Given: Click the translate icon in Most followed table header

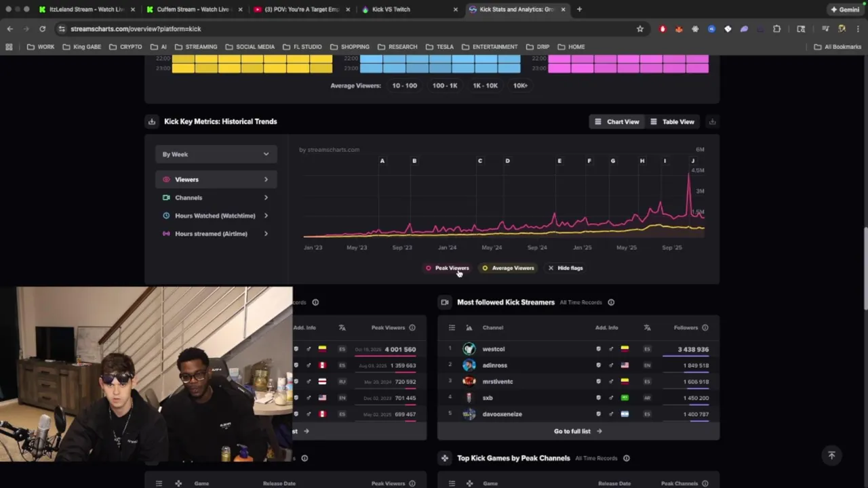Looking at the screenshot, I should (648, 328).
